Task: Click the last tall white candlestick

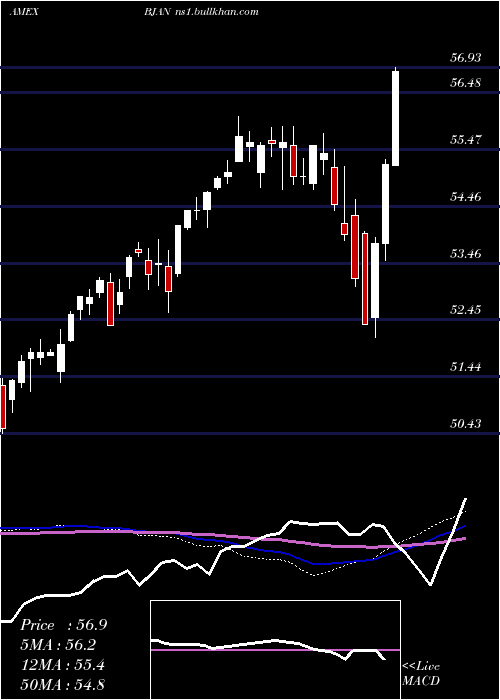Action: click(396, 117)
